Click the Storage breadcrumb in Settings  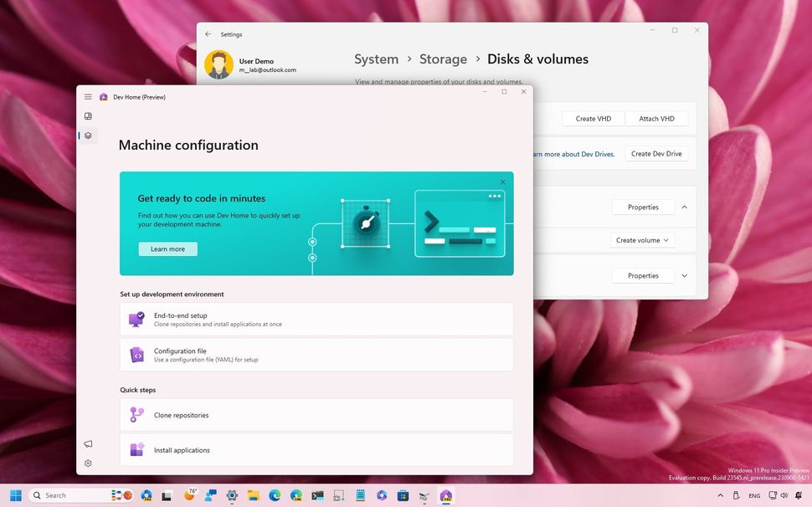click(443, 59)
